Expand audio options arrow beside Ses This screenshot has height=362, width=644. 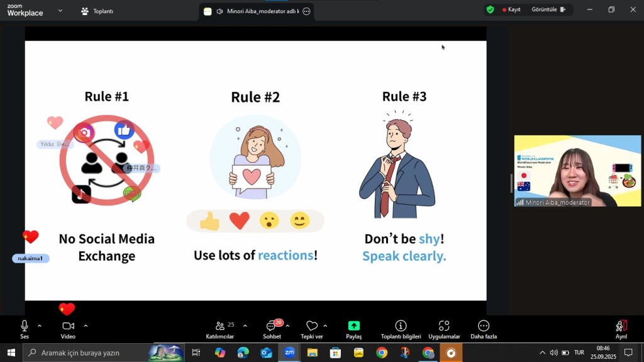40,326
